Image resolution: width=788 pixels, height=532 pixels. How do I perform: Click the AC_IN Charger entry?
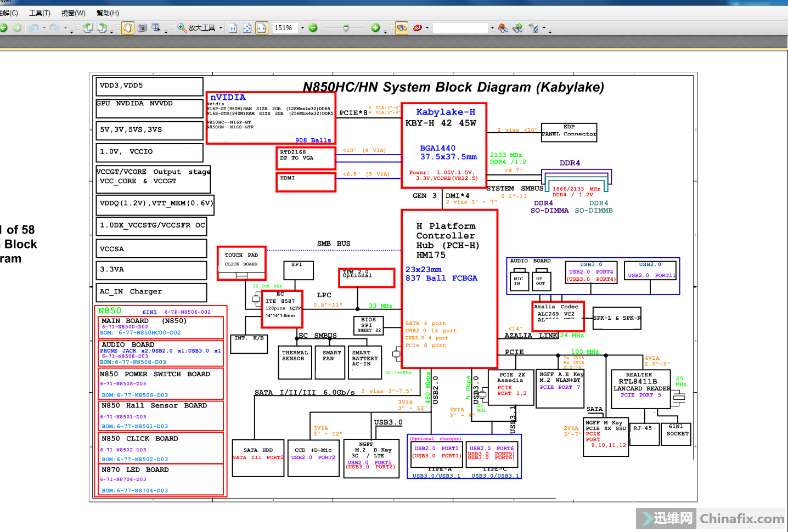click(151, 292)
